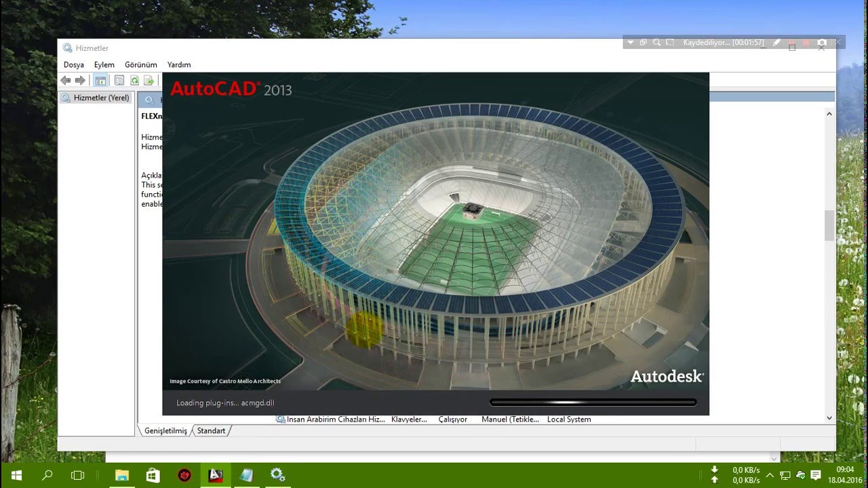Open the Properties sheet toolbar icon
Image resolution: width=868 pixels, height=488 pixels.
pos(119,81)
